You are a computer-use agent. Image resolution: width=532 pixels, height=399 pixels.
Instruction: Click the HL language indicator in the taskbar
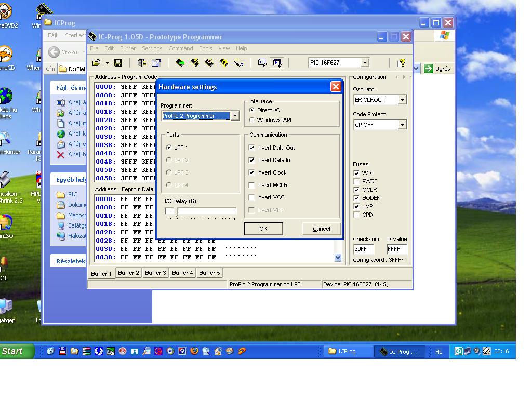pyautogui.click(x=438, y=352)
